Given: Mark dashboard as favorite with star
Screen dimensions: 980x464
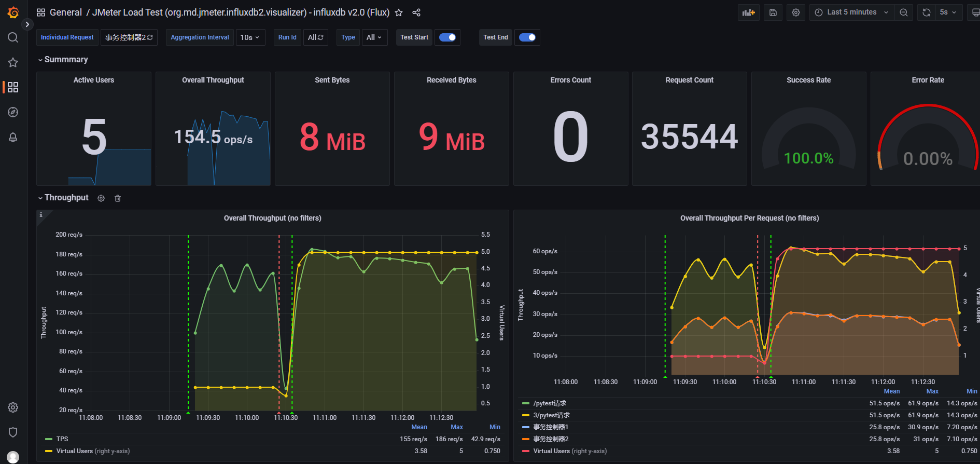Looking at the screenshot, I should pyautogui.click(x=399, y=12).
